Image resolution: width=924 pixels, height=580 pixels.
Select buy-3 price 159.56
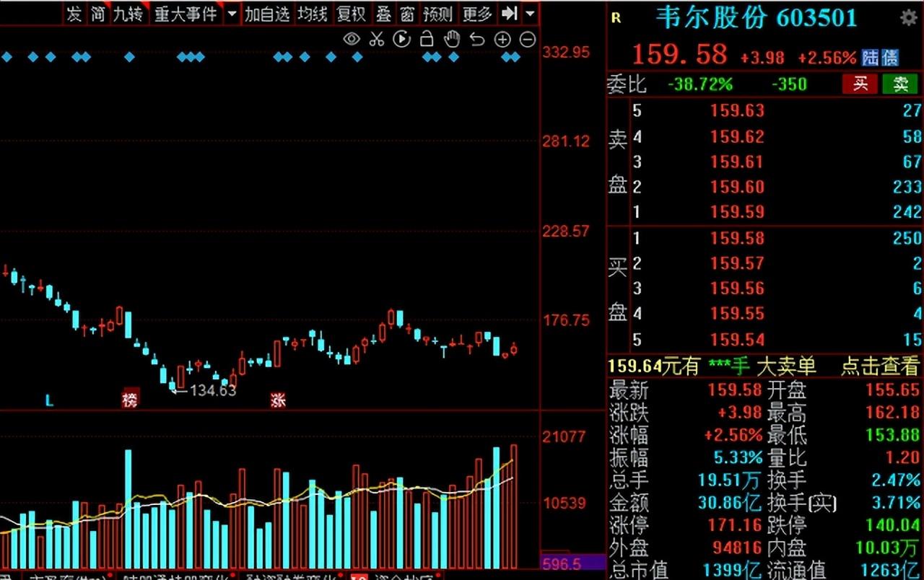tap(737, 289)
